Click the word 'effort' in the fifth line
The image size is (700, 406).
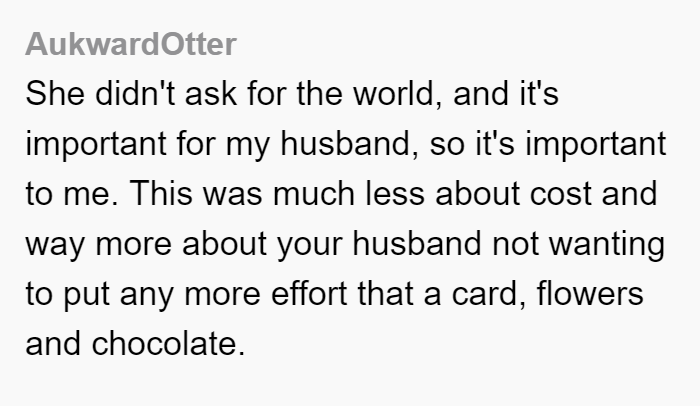tap(308, 294)
